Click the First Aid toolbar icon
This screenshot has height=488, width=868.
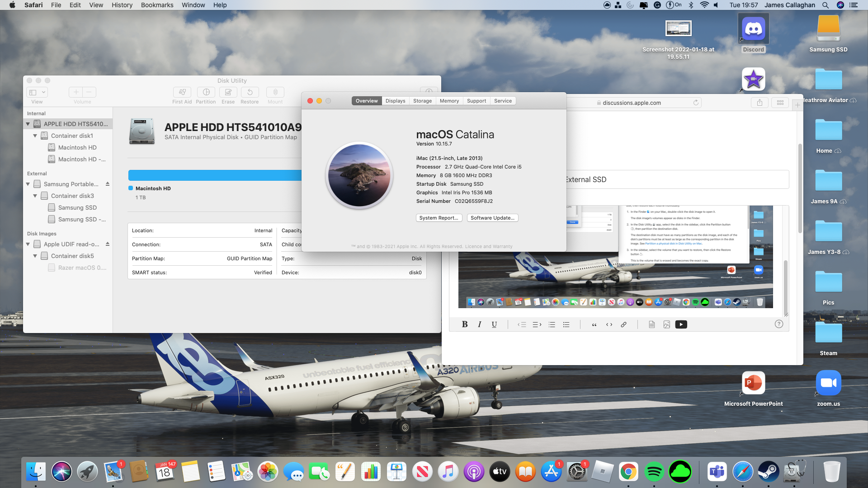coord(182,92)
